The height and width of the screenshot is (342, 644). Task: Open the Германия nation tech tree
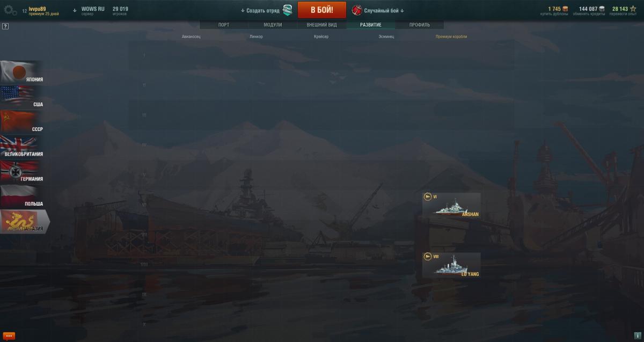tap(21, 171)
